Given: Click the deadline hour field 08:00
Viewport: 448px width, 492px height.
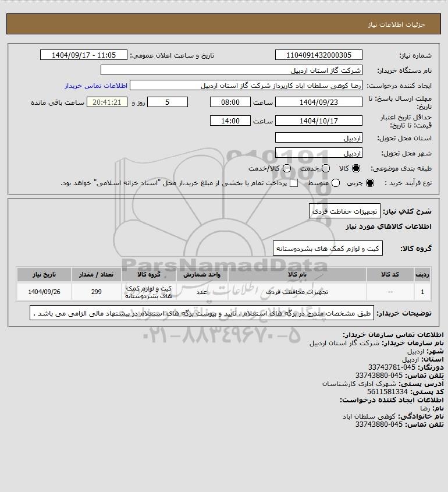Looking at the screenshot, I should coord(230,102).
